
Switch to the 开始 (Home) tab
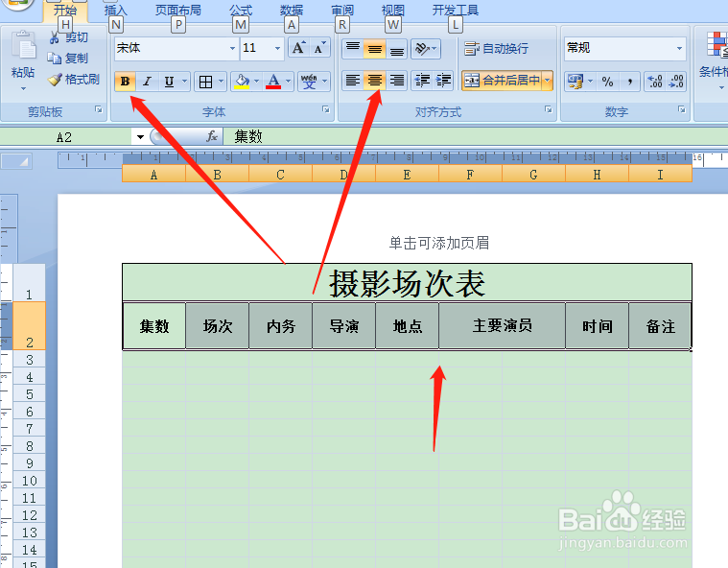coord(65,11)
